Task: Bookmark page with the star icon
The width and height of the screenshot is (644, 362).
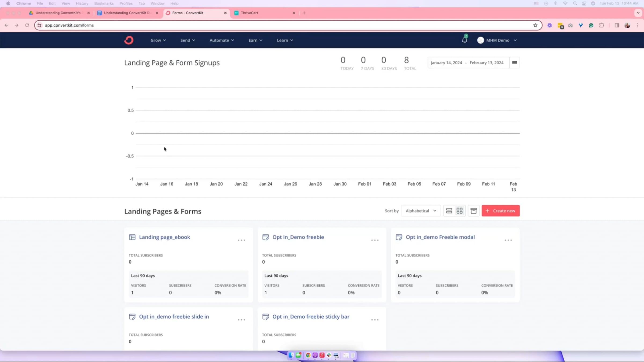Action: [x=535, y=25]
